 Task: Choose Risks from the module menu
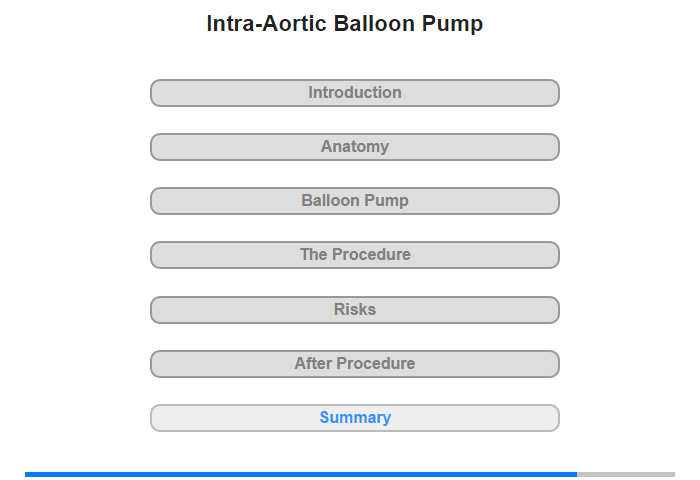[354, 310]
